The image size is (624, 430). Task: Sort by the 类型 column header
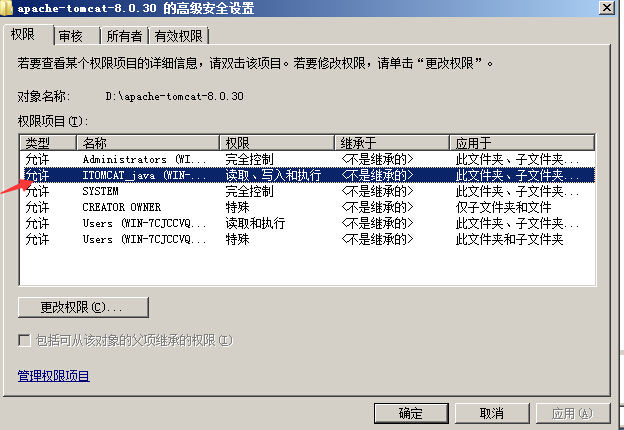coord(48,143)
